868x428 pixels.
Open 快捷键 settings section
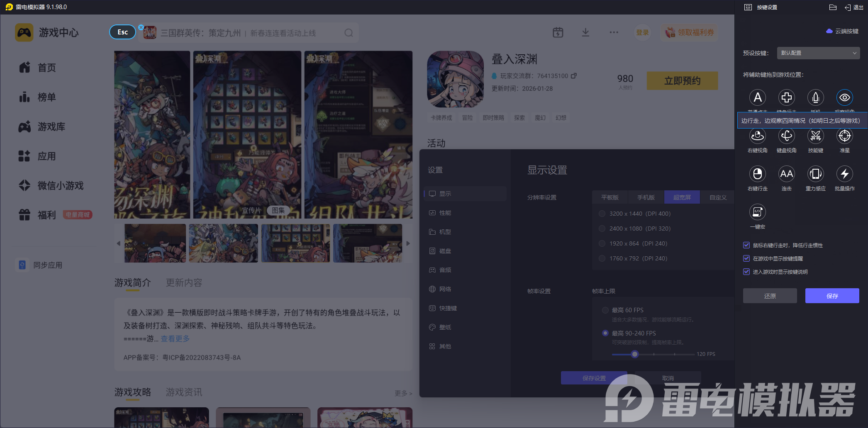coord(465,308)
